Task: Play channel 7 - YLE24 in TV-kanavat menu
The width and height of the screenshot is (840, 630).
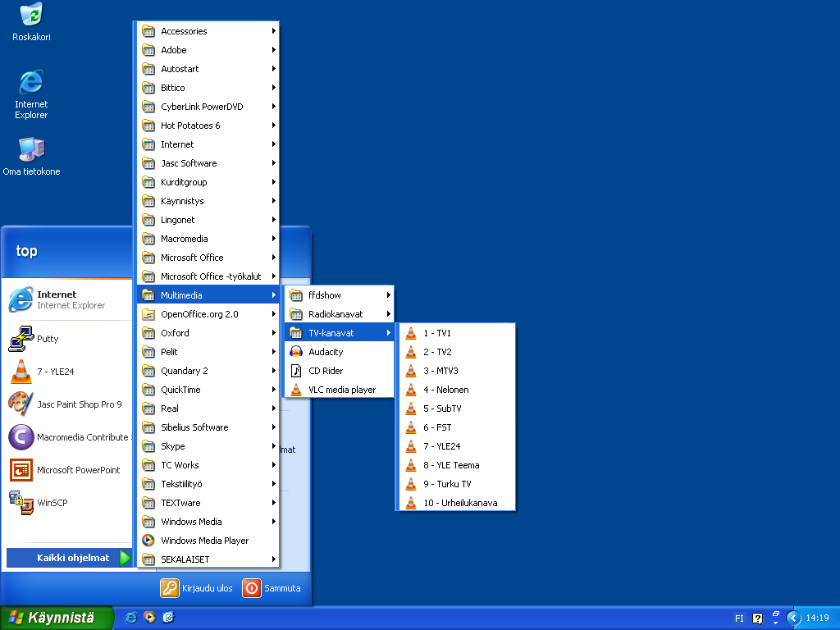Action: tap(457, 446)
